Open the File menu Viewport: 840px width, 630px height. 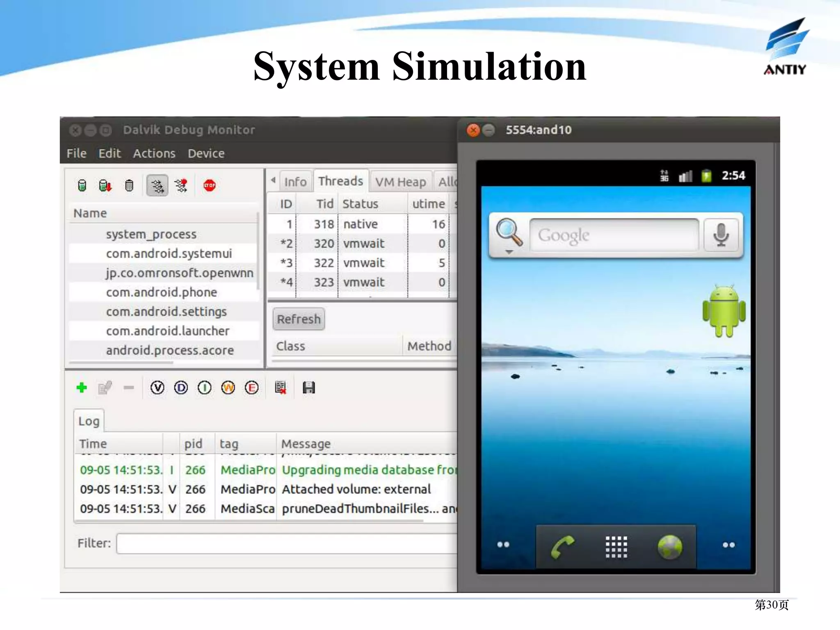[77, 153]
